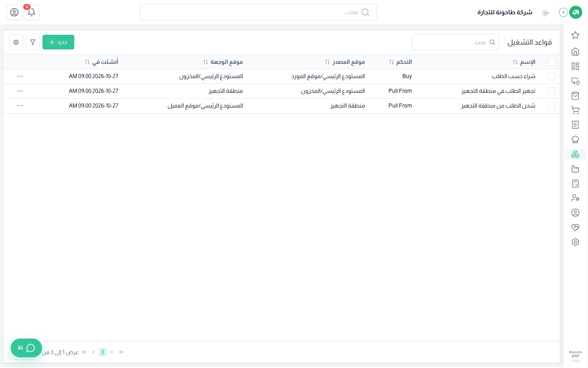Select page 1 in the pagination
This screenshot has height=368, width=588.
point(102,352)
